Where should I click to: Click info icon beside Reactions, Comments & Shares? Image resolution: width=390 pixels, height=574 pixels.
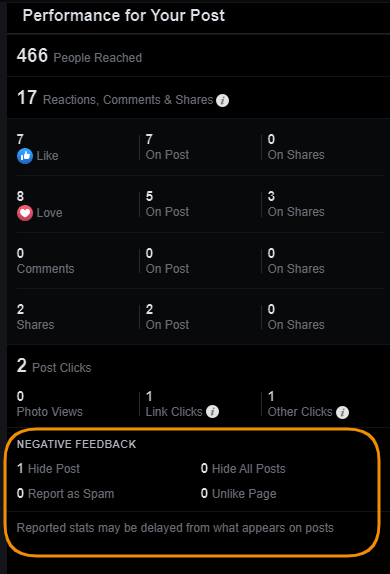[x=222, y=100]
